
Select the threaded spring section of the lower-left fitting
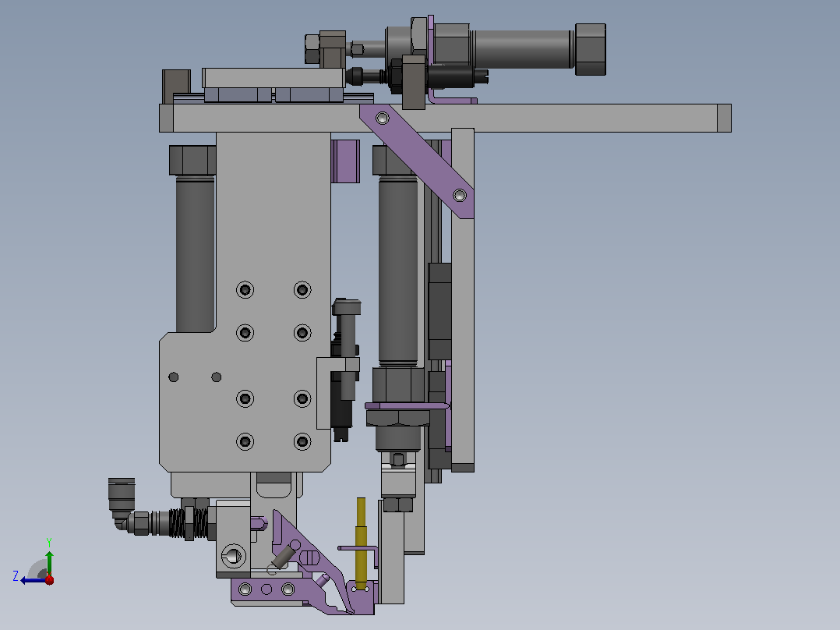click(x=189, y=523)
